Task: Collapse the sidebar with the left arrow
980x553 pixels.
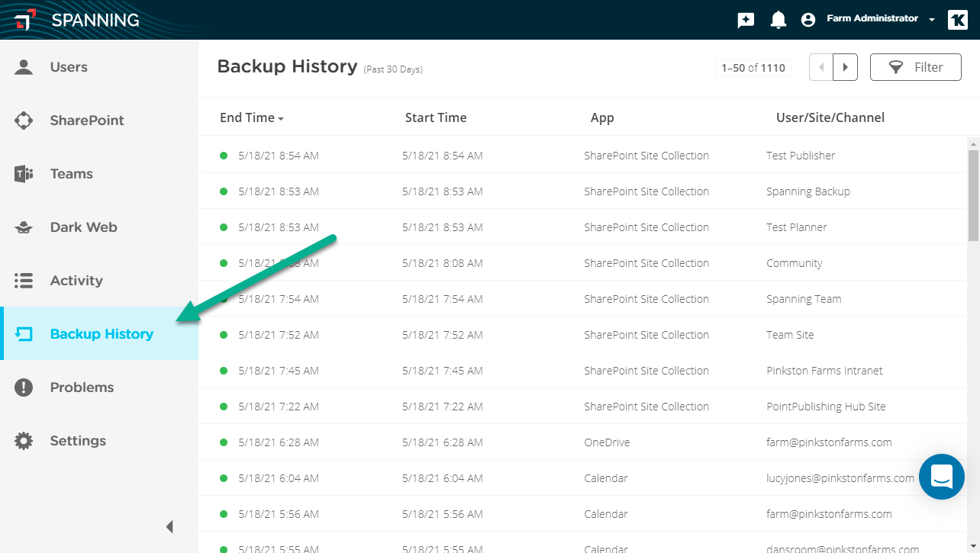Action: (169, 526)
